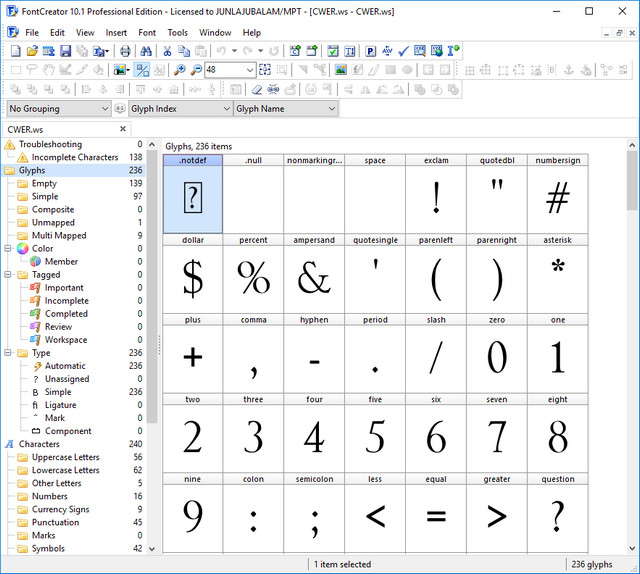Viewport: 640px width, 574px height.
Task: Click the Zoom In magnifier icon
Action: pyautogui.click(x=180, y=70)
